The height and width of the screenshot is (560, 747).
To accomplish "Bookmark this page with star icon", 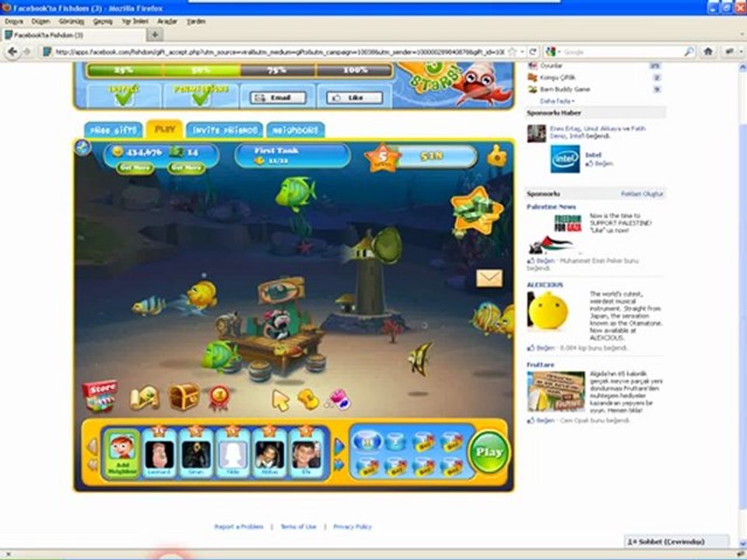I will pos(512,51).
